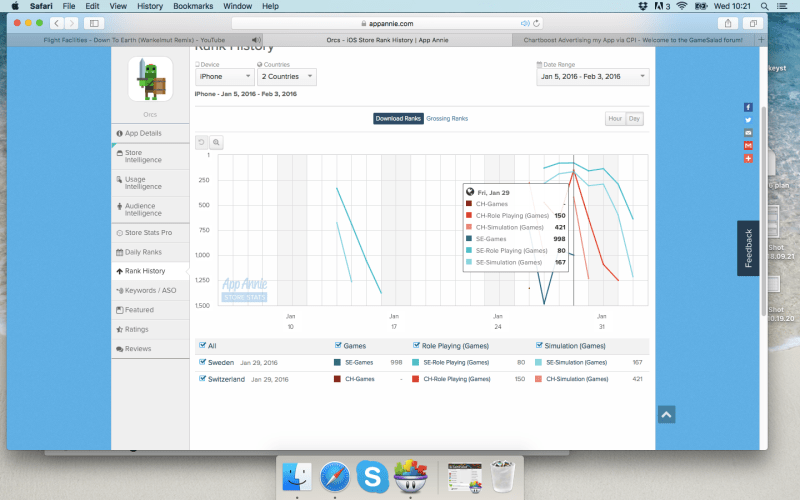
Task: Toggle the Simulation (Games) checkbox
Action: point(539,345)
